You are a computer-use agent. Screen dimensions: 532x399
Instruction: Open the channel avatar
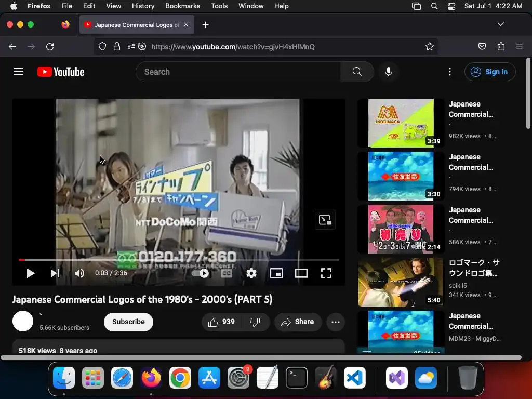pyautogui.click(x=23, y=321)
